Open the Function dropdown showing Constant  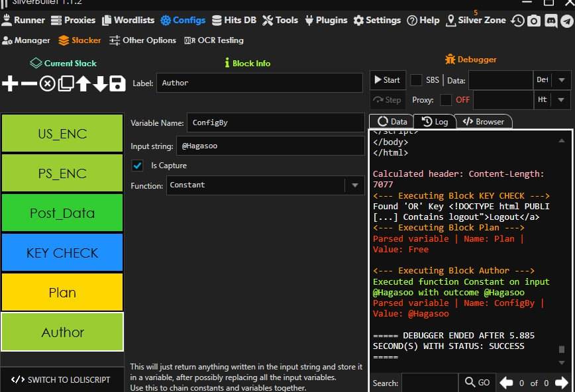265,185
